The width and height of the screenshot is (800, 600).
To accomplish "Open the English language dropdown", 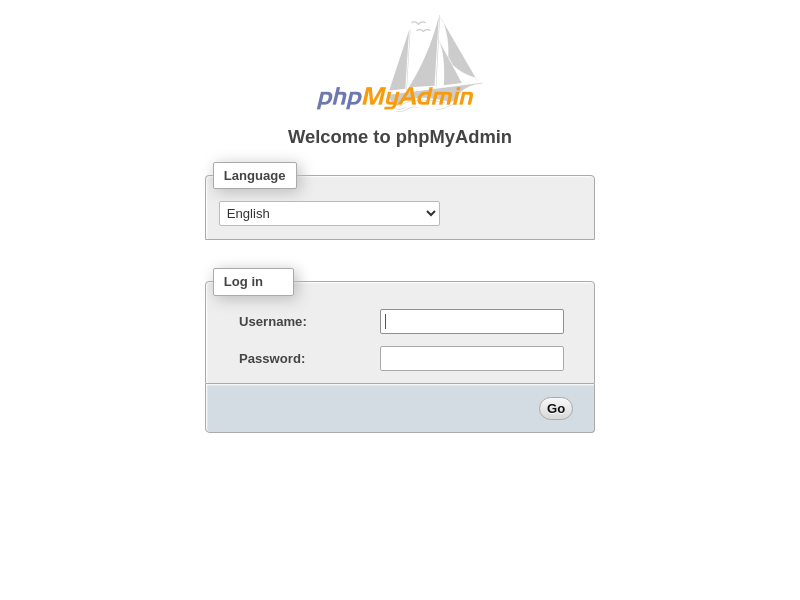I will pos(329,213).
